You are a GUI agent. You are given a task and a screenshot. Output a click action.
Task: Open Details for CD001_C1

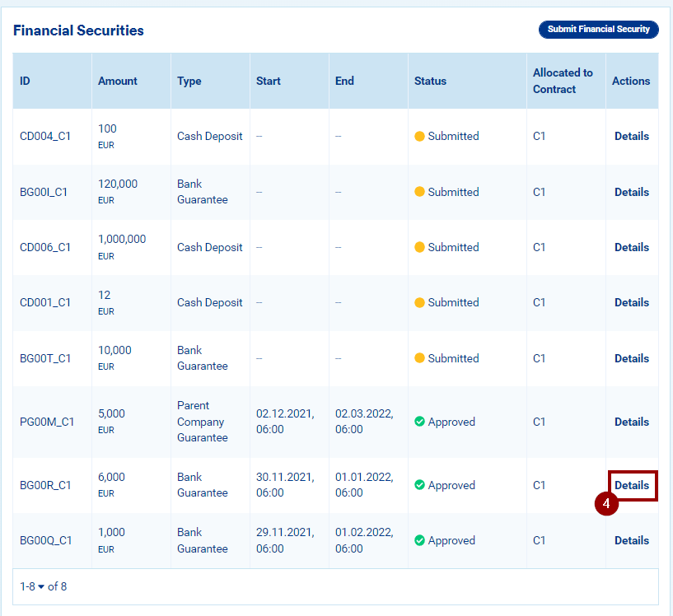(631, 302)
